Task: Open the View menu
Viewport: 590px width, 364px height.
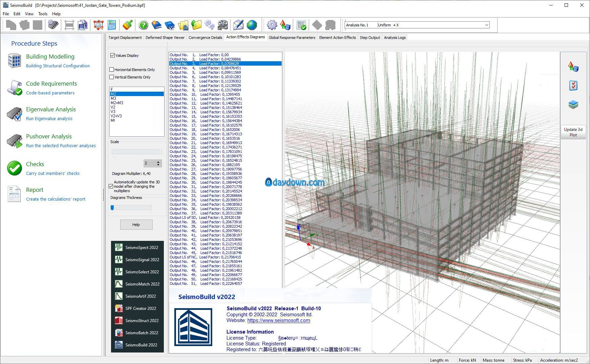Action: [29, 14]
